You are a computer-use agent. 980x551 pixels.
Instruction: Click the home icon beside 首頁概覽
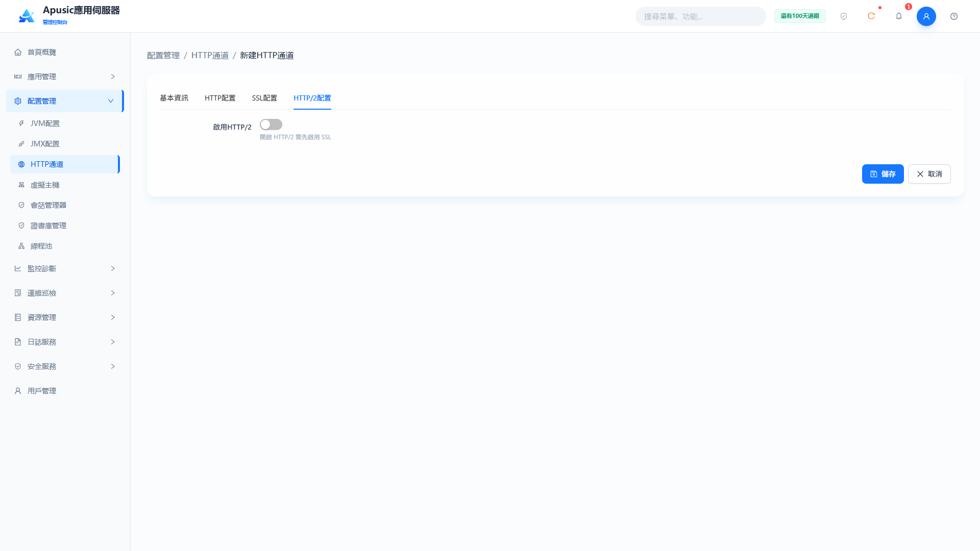pos(18,52)
